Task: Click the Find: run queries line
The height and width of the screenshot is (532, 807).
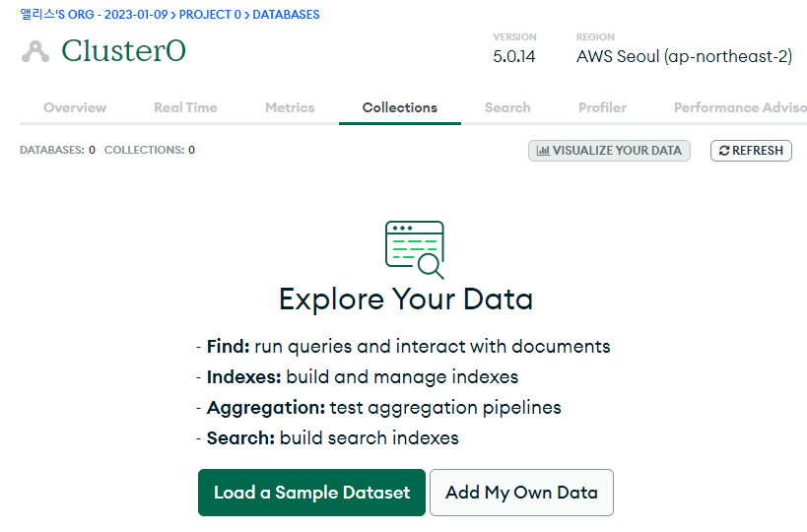Action: pos(403,346)
